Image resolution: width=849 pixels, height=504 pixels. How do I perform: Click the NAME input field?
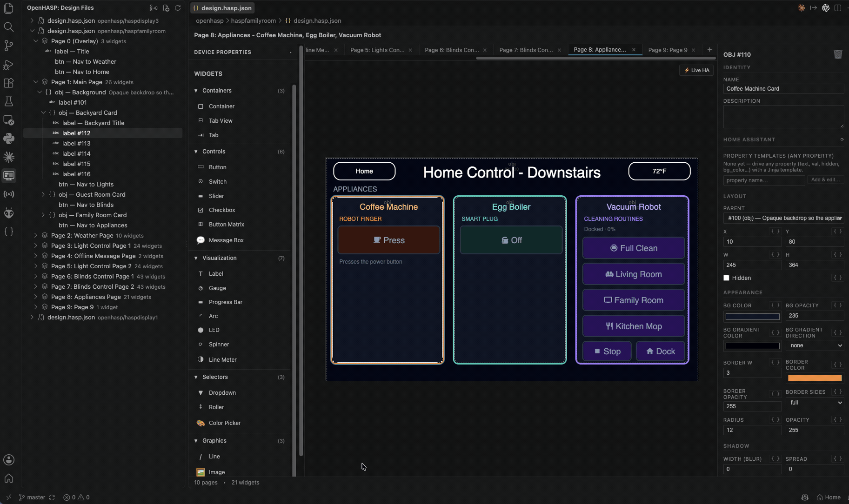(783, 89)
